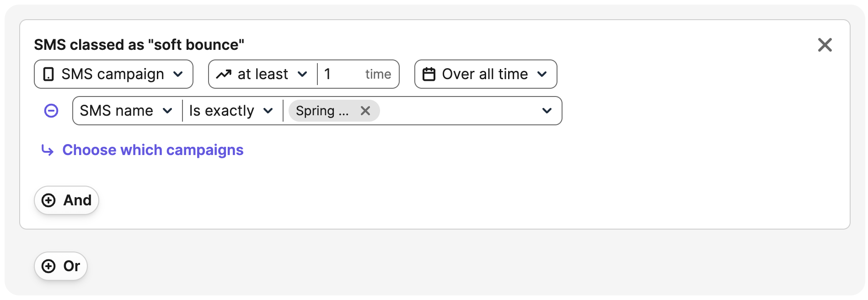Add an Or condition group
Image resolution: width=868 pixels, height=300 pixels.
tap(61, 266)
